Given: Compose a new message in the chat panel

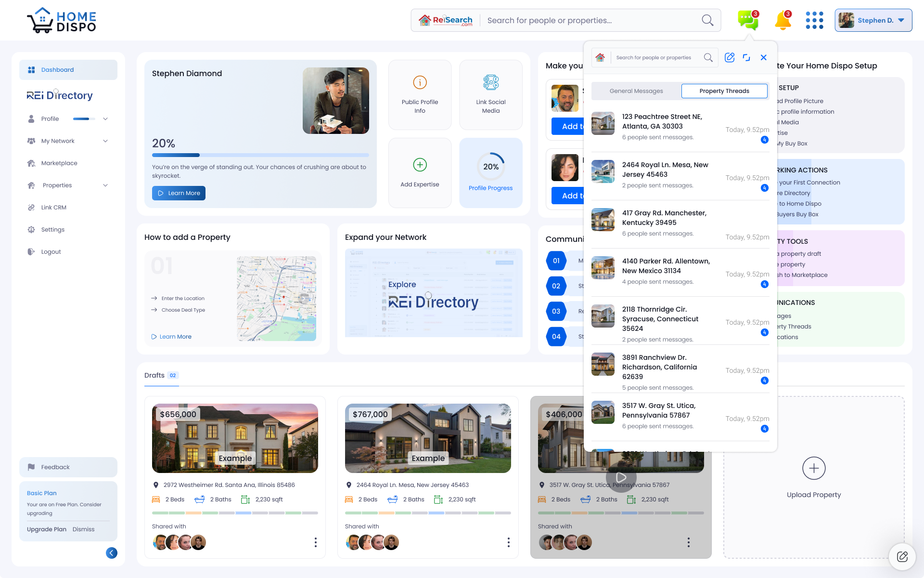Looking at the screenshot, I should (729, 57).
